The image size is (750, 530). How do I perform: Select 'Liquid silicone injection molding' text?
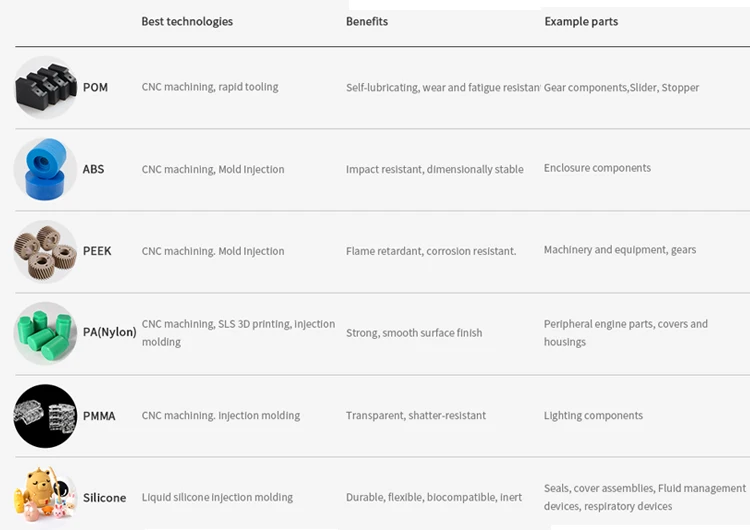[x=217, y=497]
